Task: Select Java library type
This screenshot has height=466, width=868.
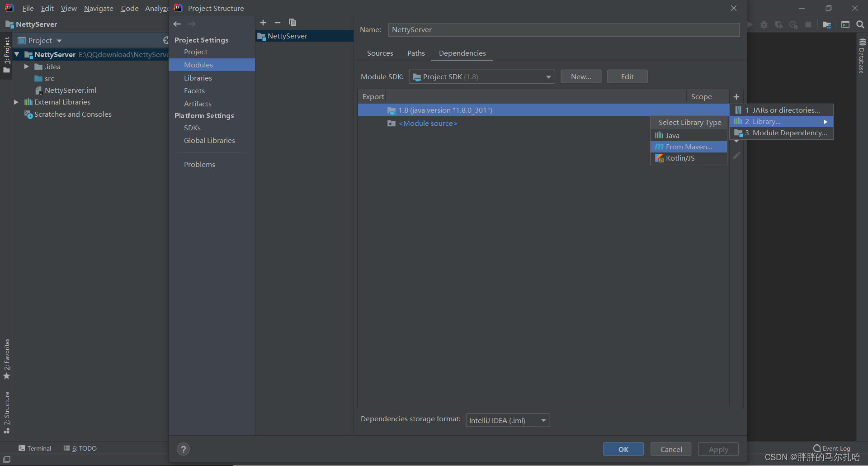Action: pos(689,136)
